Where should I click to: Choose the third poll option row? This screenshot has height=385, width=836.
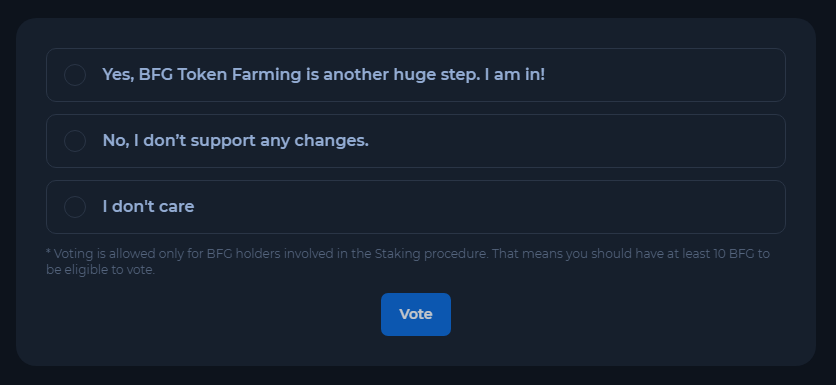click(416, 207)
